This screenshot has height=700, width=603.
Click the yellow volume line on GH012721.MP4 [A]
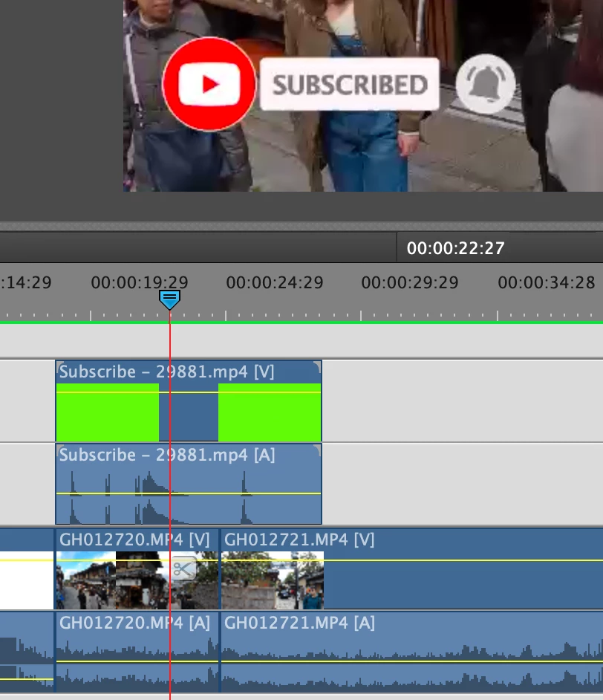coord(411,661)
